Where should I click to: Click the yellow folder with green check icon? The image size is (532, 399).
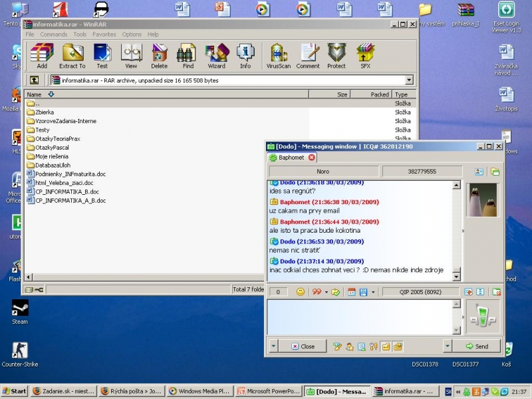(x=336, y=292)
